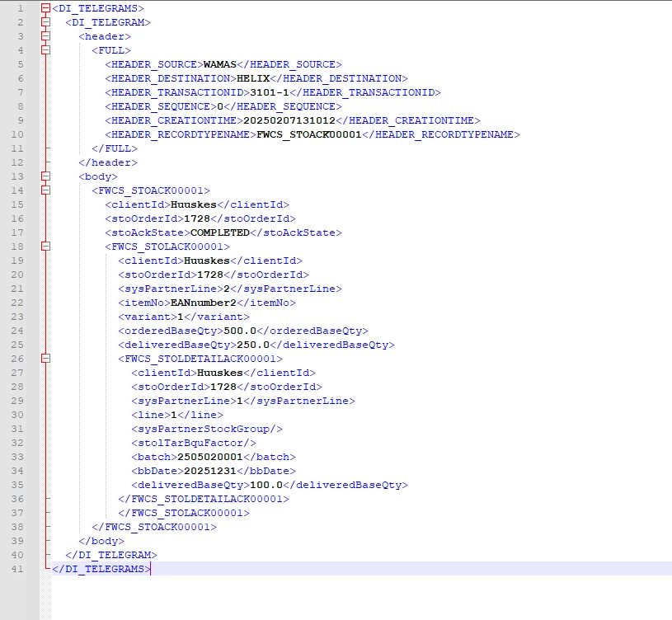The height and width of the screenshot is (620, 672).
Task: Collapse the header element fold marker
Action: (45, 36)
